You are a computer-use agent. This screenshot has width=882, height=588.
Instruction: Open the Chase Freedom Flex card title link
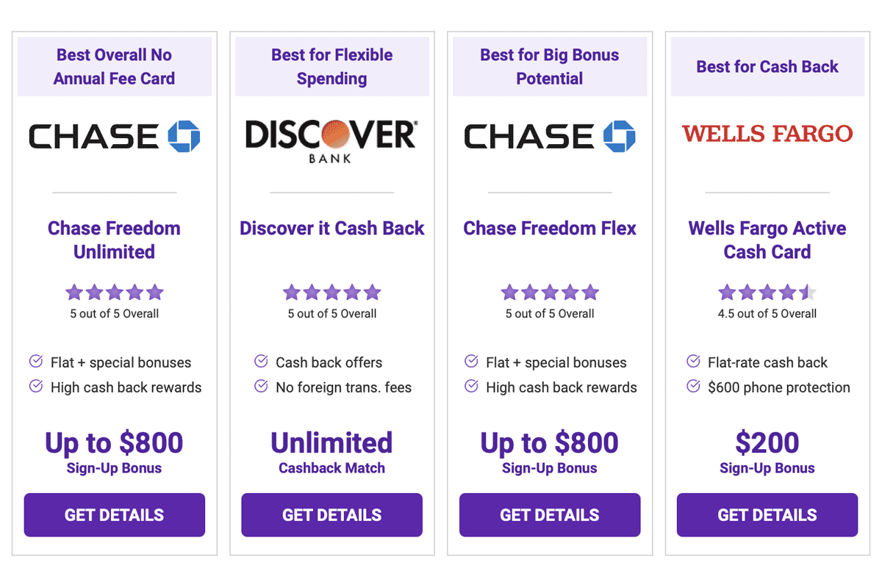click(549, 228)
